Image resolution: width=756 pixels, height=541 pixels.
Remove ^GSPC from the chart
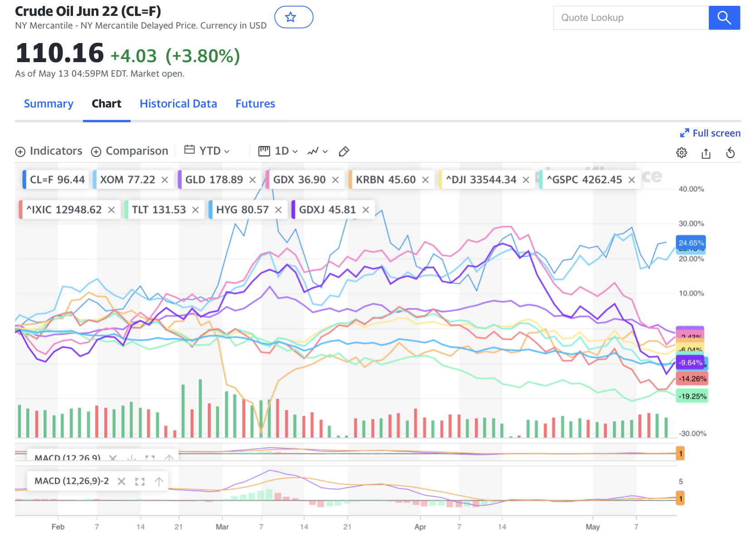coord(631,180)
